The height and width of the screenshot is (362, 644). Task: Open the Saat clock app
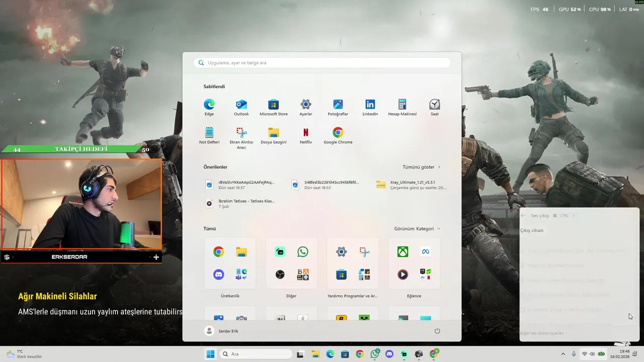click(x=435, y=108)
